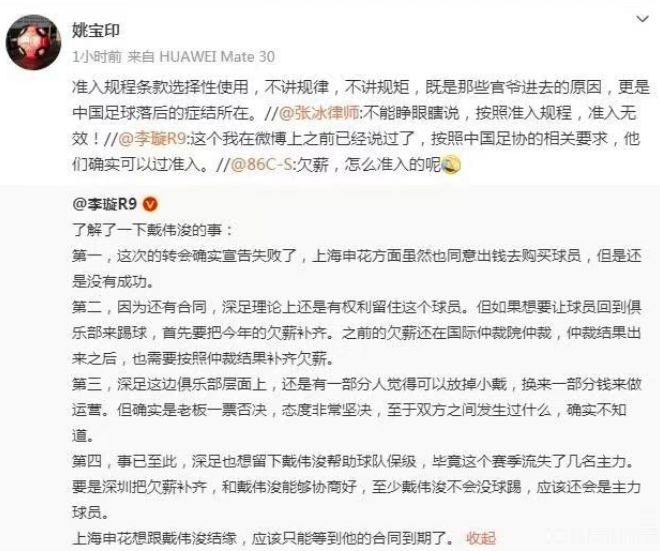Viewport: 660px width, 551px height.
Task: Click the quoted paragraph starting with 第一
Action: 357,268
